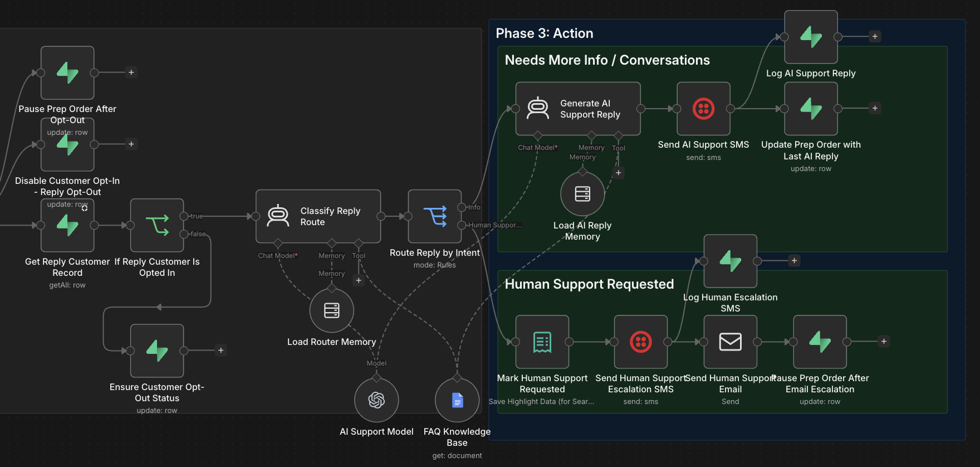
Task: Select the Needs More Info / Conversations heading
Action: 607,60
